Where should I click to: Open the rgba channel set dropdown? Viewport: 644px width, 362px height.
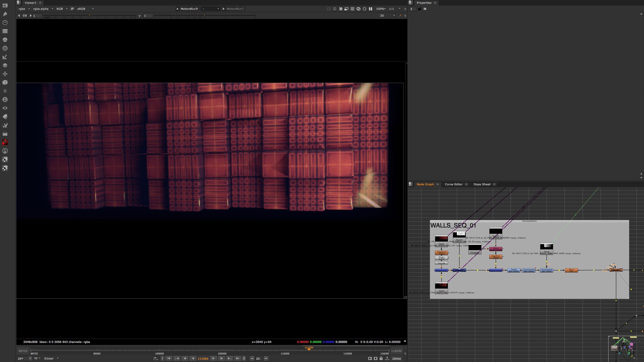click(x=24, y=9)
